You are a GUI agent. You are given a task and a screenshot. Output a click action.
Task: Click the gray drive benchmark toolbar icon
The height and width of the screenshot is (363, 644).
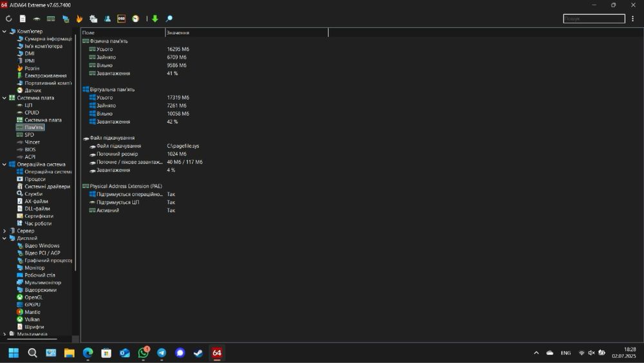[37, 19]
